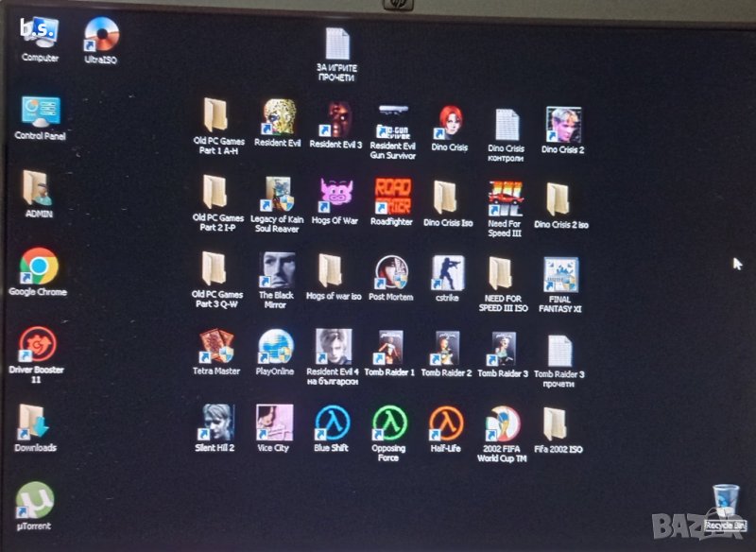Image resolution: width=756 pixels, height=552 pixels.
Task: Click the Dino Crisis Iso folder
Action: pos(446,197)
